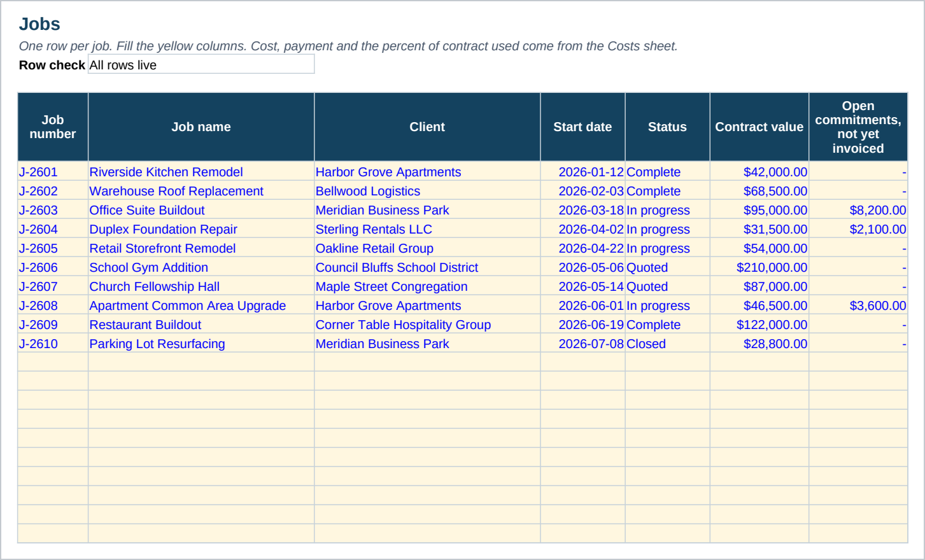Image resolution: width=925 pixels, height=560 pixels.
Task: Click the start date 2026-04-22
Action: coord(583,248)
